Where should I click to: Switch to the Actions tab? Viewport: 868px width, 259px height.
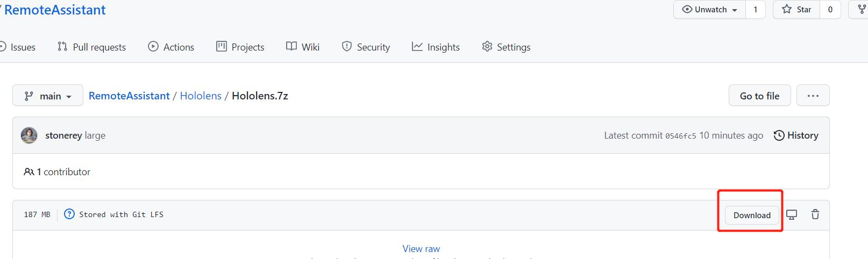point(171,47)
